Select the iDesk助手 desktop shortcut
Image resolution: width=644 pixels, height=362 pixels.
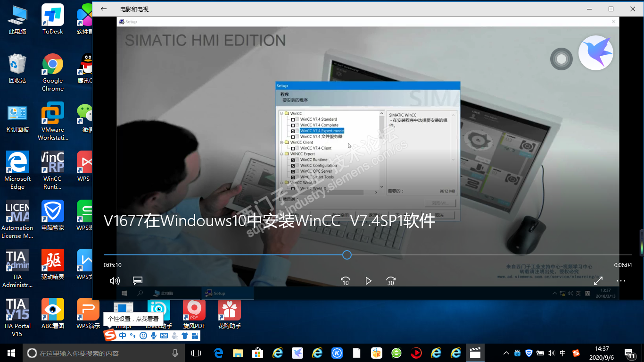pos(159,314)
